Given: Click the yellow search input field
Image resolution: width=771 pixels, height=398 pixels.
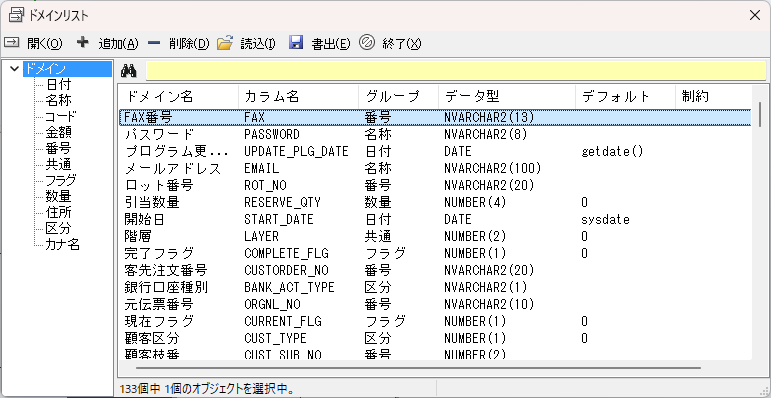Looking at the screenshot, I should tap(456, 71).
